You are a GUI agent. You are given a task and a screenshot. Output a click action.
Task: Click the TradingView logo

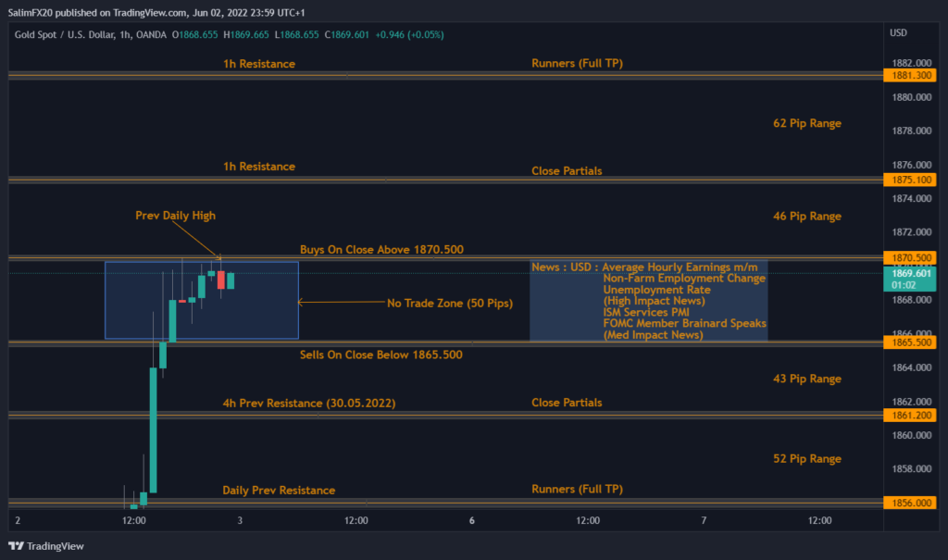pyautogui.click(x=46, y=546)
